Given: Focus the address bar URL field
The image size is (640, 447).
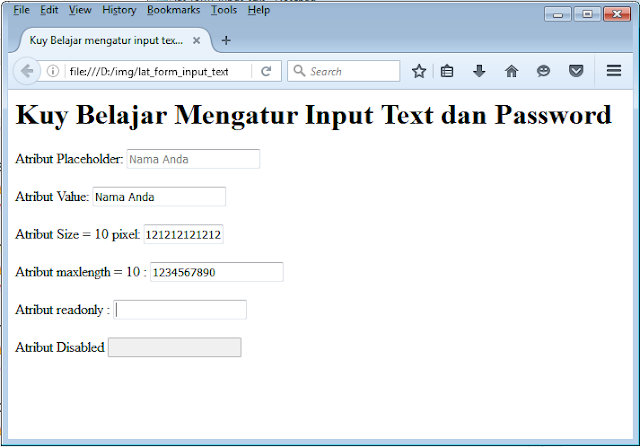Looking at the screenshot, I should tap(157, 71).
